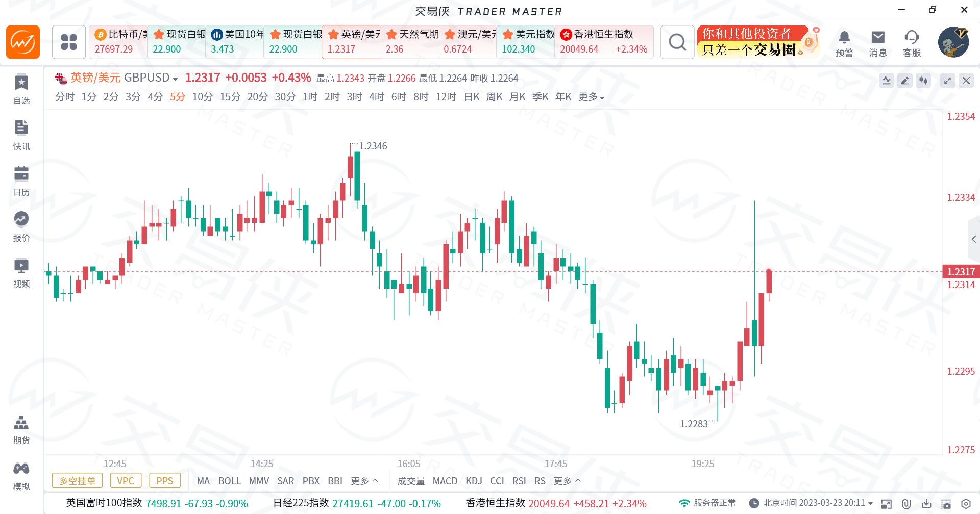Switch to the line chart type icon
Viewport: 980px width, 514px height.
coord(887,81)
